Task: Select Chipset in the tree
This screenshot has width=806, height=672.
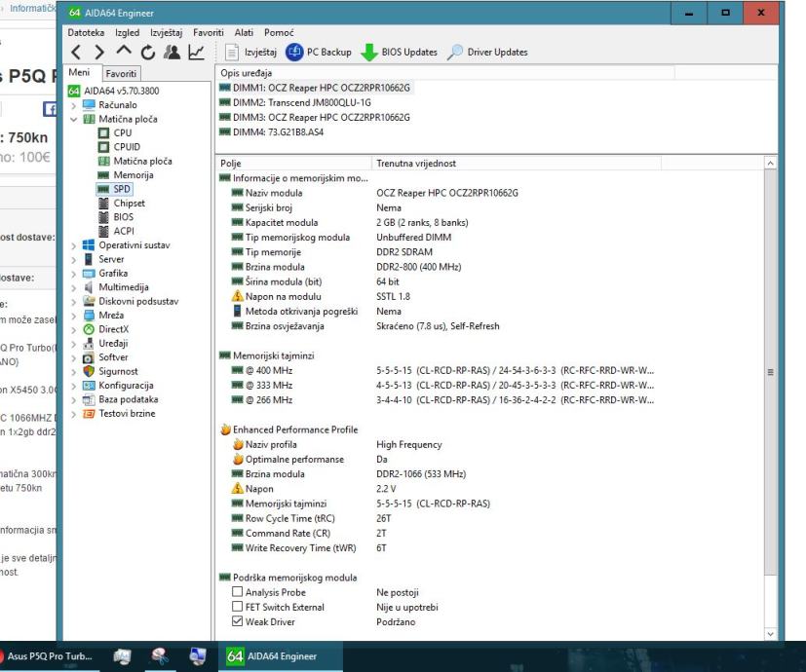Action: [x=129, y=203]
